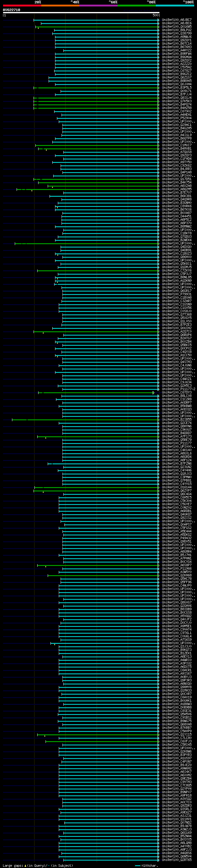Screen dimensions: 197x868
Task: Select the UniRef100_Q6N5V4 label
Action: (x=176, y=856)
